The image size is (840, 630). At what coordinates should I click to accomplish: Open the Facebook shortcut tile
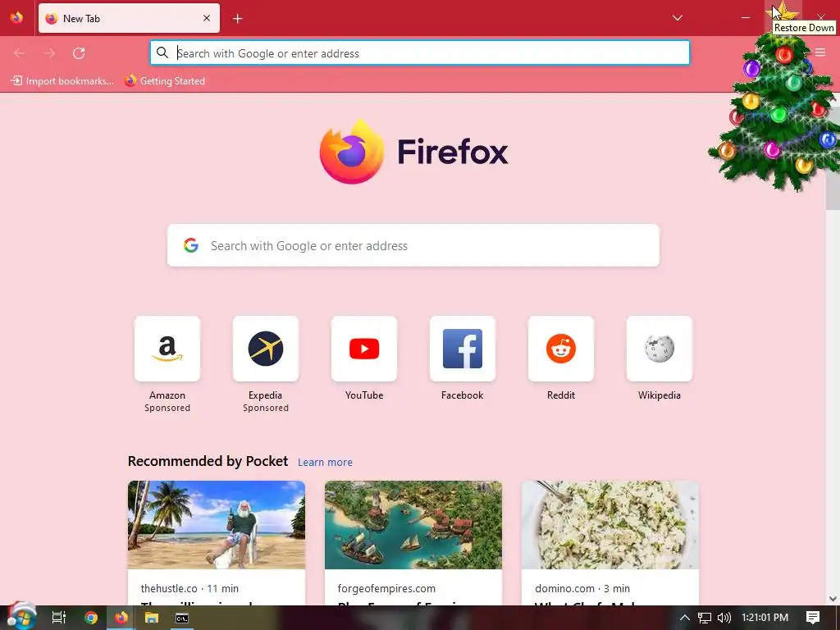tap(463, 349)
